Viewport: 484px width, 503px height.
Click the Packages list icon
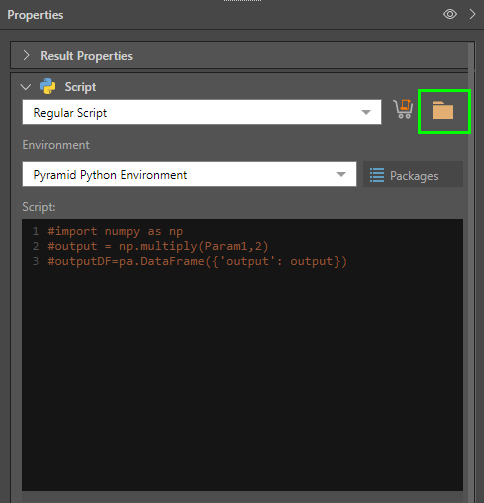[377, 175]
